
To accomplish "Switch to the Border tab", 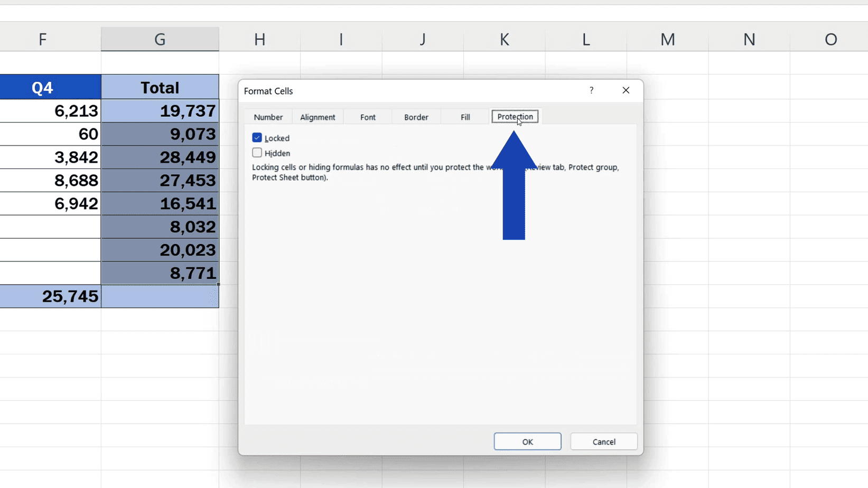I will point(416,117).
